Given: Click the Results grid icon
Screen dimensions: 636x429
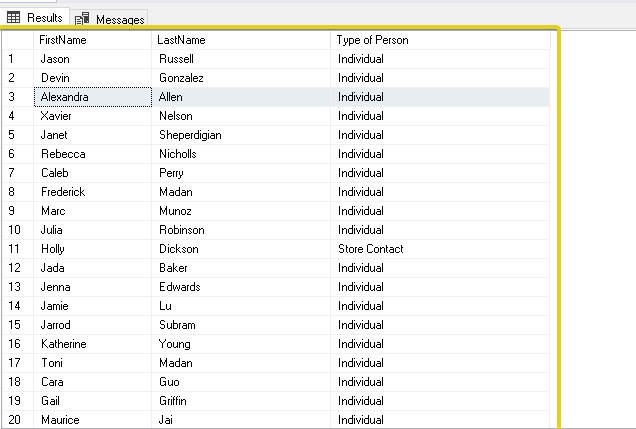Looking at the screenshot, I should (13, 17).
